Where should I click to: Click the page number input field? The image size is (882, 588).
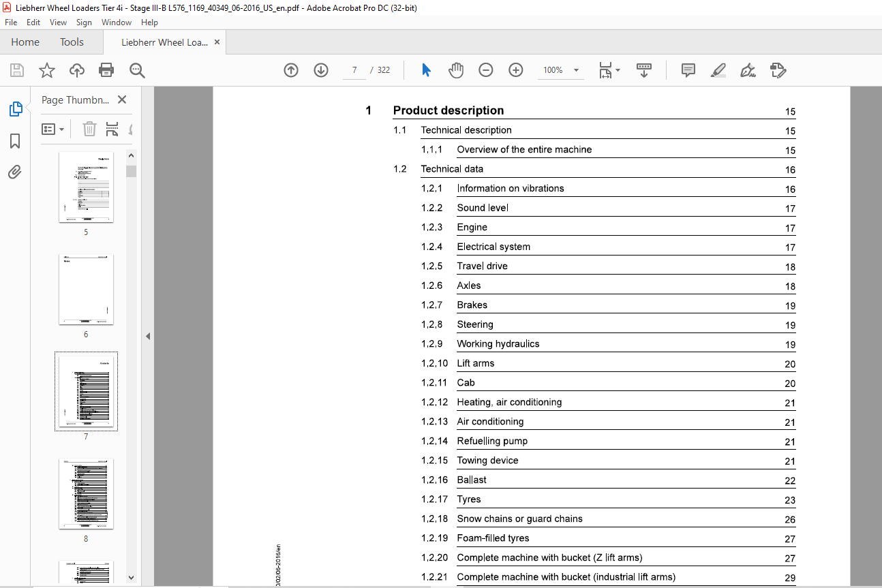[x=354, y=70]
